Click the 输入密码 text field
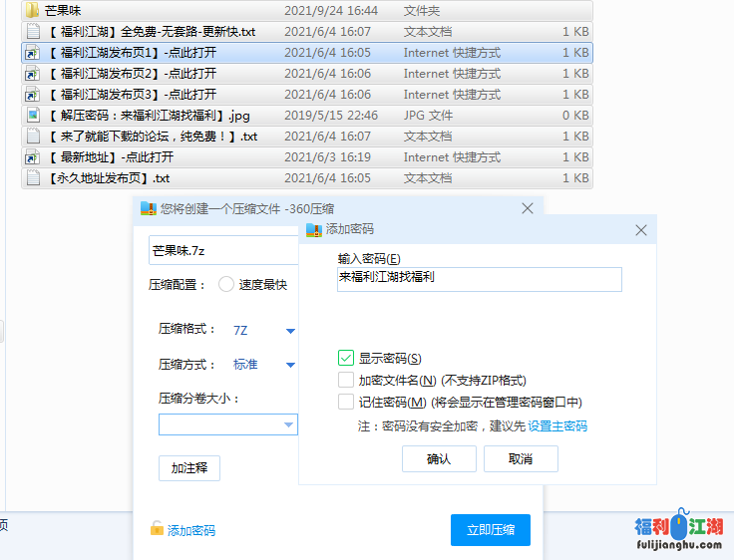Viewport: 734px width, 560px height. point(479,279)
